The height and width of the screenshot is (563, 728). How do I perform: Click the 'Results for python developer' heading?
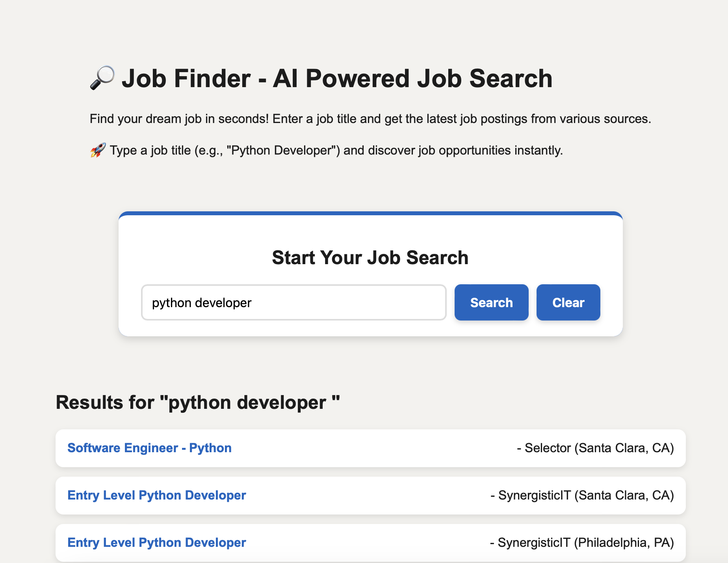[x=198, y=402]
